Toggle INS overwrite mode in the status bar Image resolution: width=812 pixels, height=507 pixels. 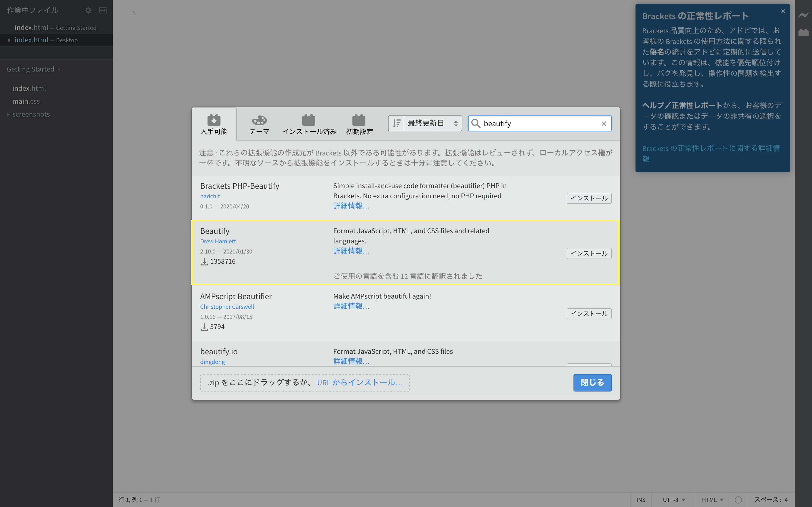click(641, 500)
